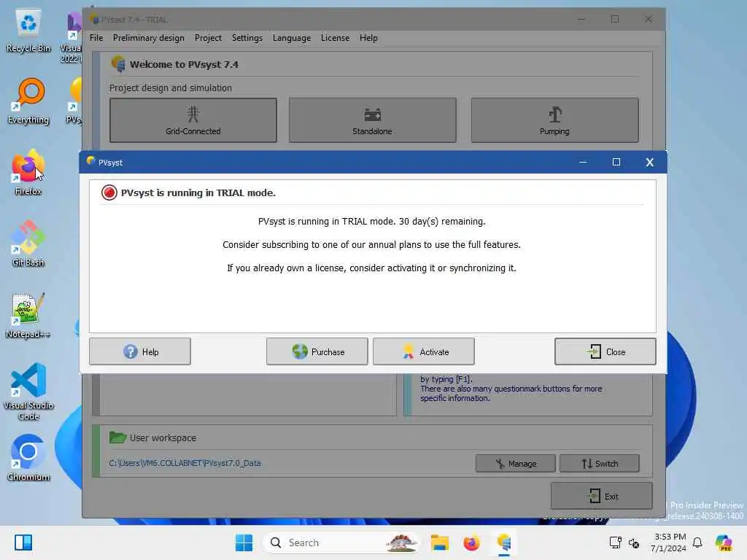
Task: Open Everything search desktop icon
Action: click(x=28, y=101)
